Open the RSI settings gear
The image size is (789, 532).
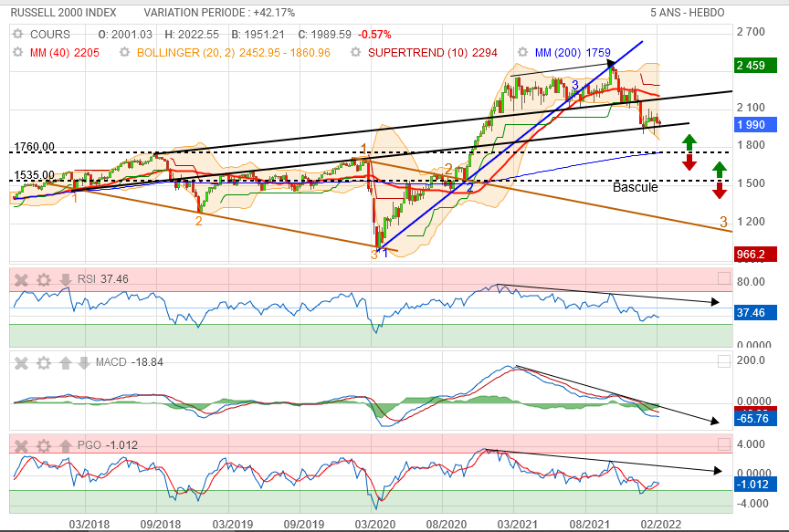pyautogui.click(x=44, y=279)
